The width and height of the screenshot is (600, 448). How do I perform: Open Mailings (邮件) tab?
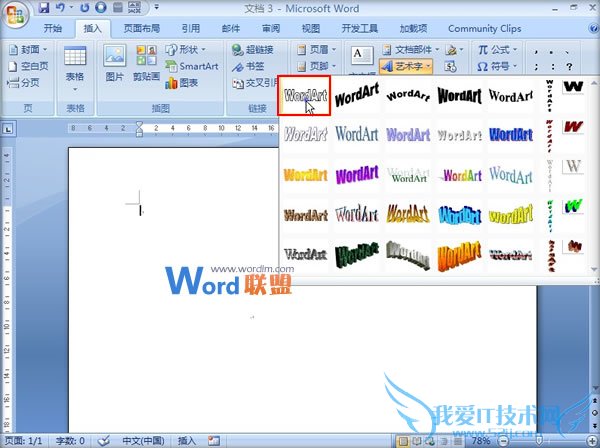click(231, 29)
